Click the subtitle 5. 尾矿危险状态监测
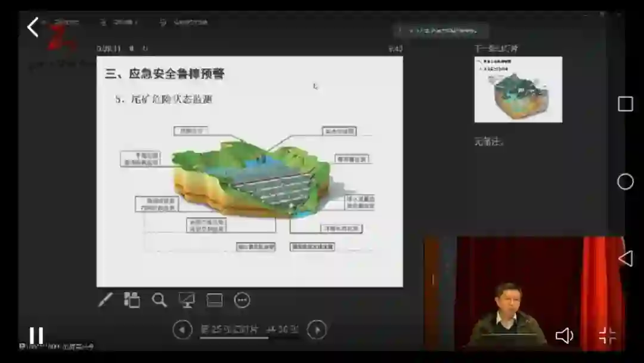 tap(164, 99)
